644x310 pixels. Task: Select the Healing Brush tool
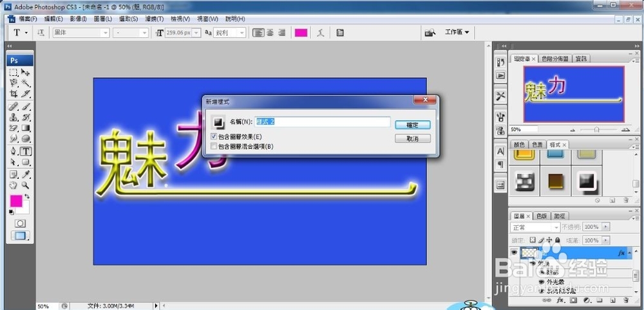tap(14, 107)
